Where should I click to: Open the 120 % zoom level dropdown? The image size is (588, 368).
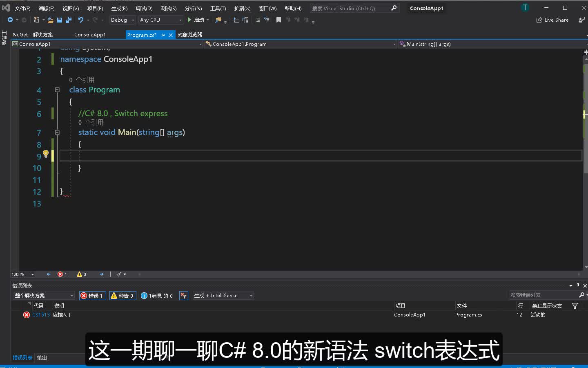pyautogui.click(x=23, y=274)
